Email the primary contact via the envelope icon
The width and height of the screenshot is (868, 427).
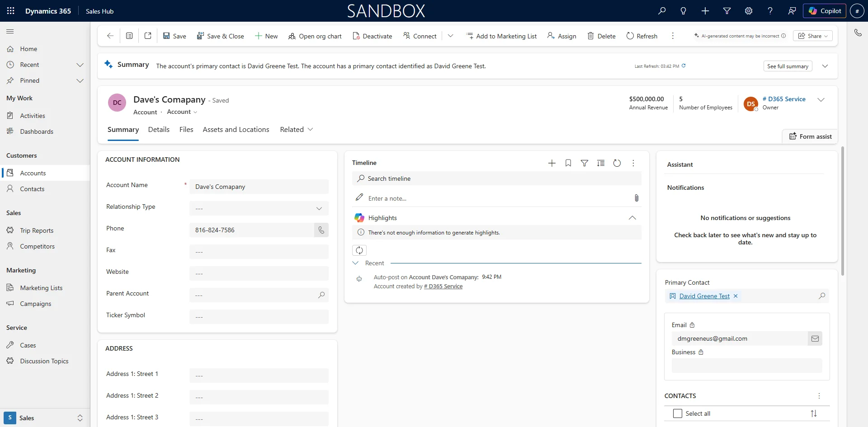[x=815, y=338]
